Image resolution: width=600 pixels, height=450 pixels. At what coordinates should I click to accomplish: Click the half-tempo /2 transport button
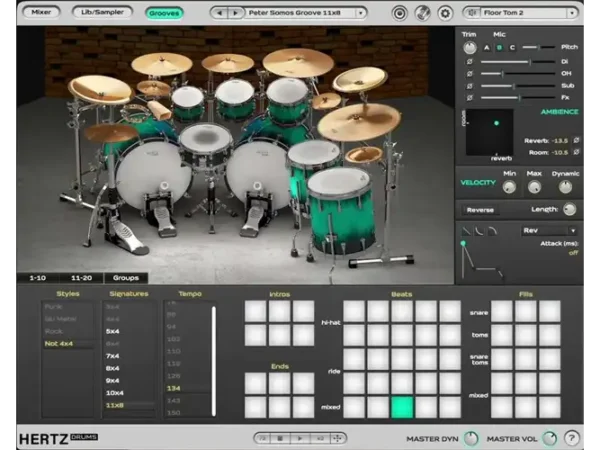[263, 438]
